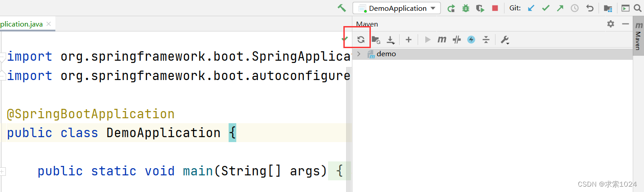Expand the demo Maven project node
The width and height of the screenshot is (644, 192).
click(x=359, y=54)
